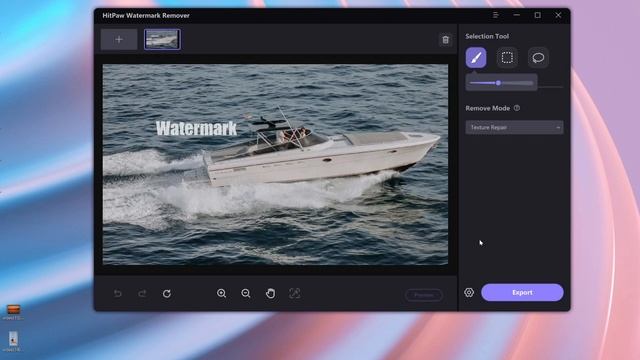Click the Export button

[522, 293]
